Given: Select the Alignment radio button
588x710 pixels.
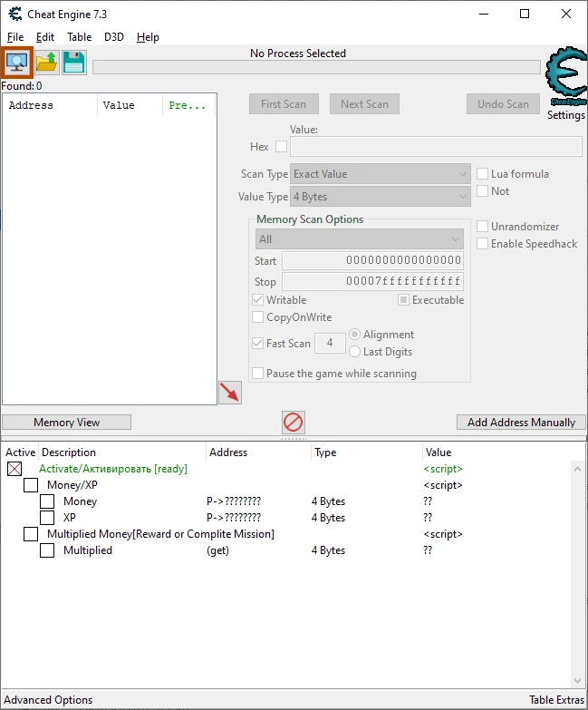Looking at the screenshot, I should coord(354,335).
